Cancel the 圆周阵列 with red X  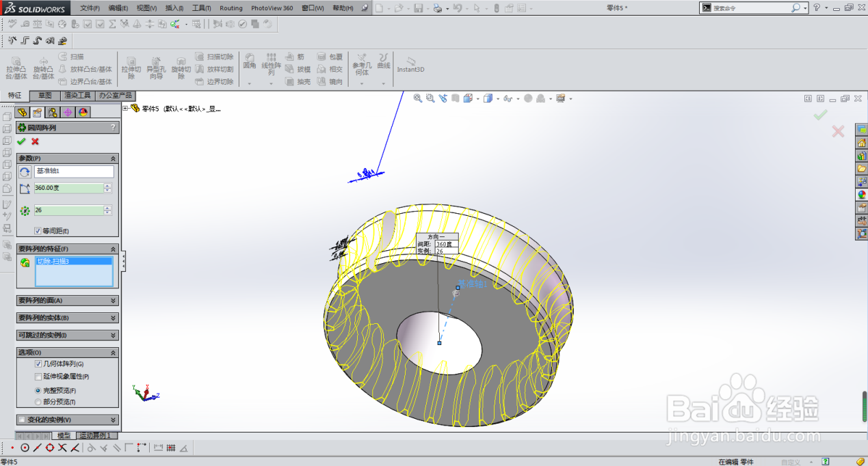(36, 141)
